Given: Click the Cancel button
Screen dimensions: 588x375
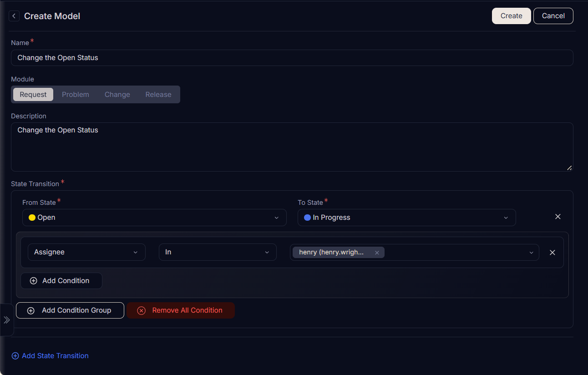Looking at the screenshot, I should [x=553, y=16].
